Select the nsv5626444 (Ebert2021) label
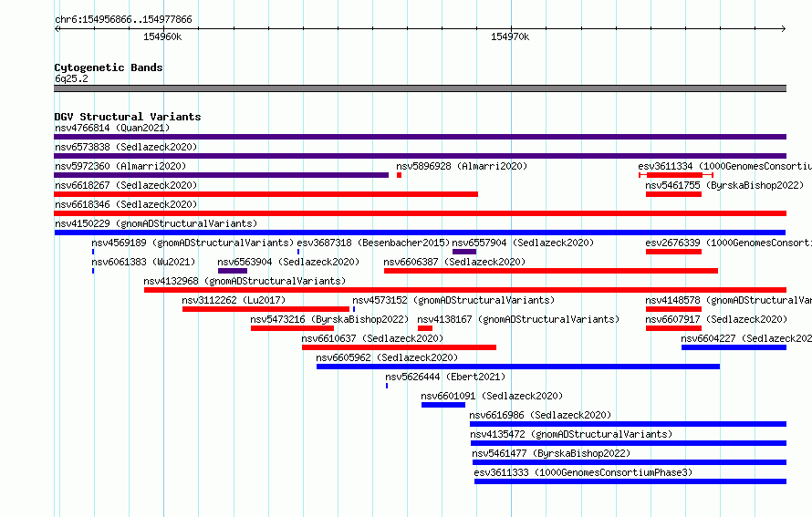 tap(445, 377)
